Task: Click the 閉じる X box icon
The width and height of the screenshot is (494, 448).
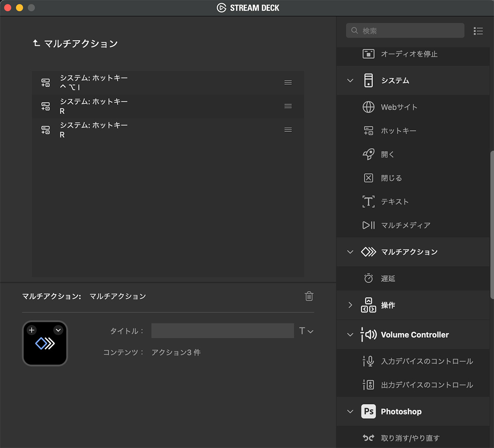Action: coord(368,178)
